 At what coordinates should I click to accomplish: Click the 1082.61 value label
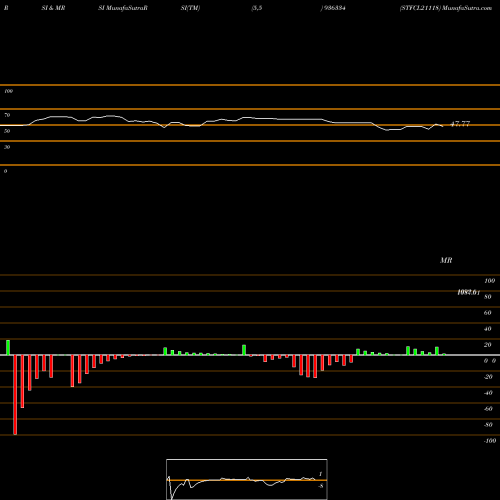(469, 292)
